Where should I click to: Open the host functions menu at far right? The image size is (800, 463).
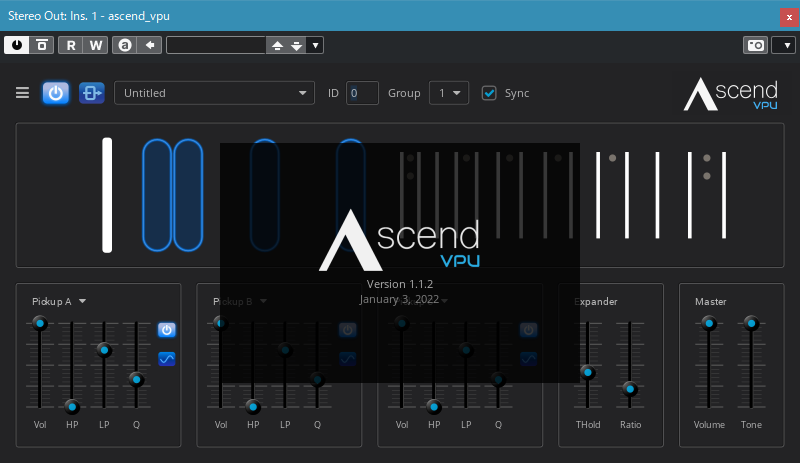pyautogui.click(x=785, y=45)
